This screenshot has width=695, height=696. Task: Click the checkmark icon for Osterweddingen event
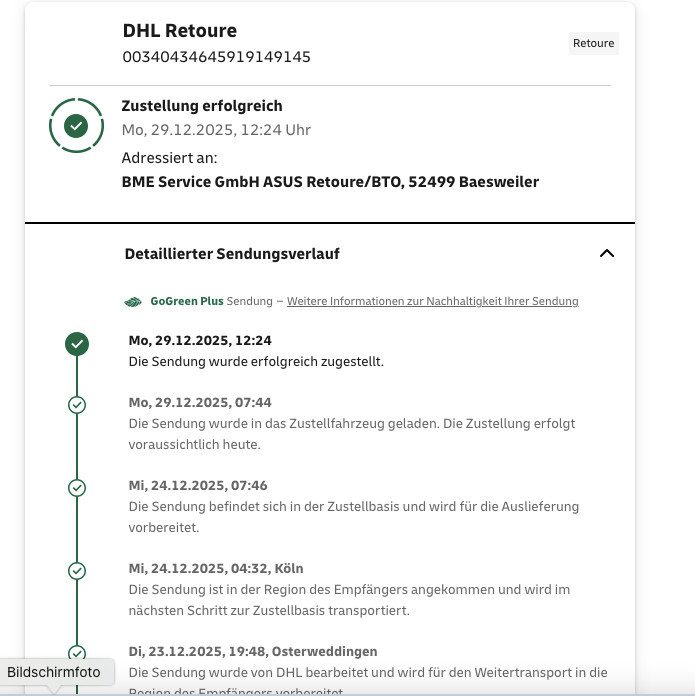click(x=77, y=653)
